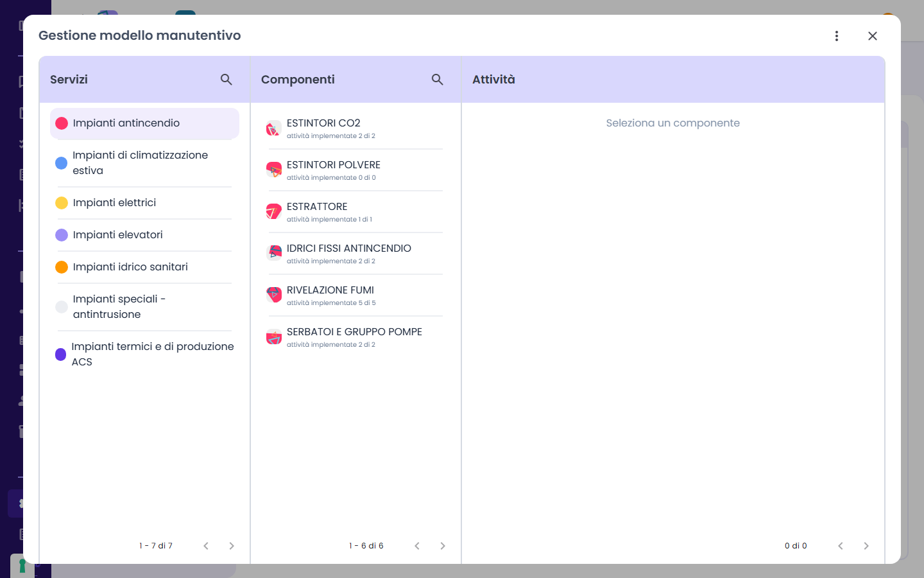The width and height of the screenshot is (924, 578).
Task: Close the Gestione modello manutentivo dialog
Action: pyautogui.click(x=873, y=36)
